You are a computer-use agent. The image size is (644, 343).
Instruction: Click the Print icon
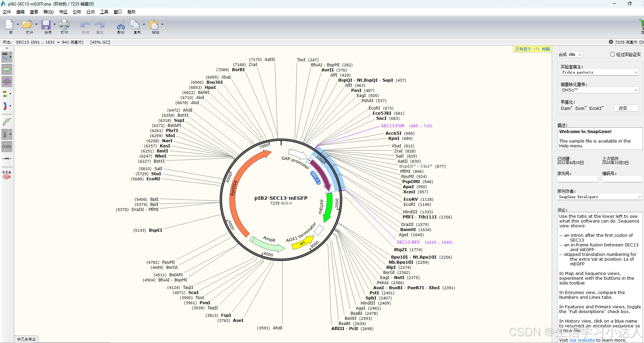(x=64, y=24)
